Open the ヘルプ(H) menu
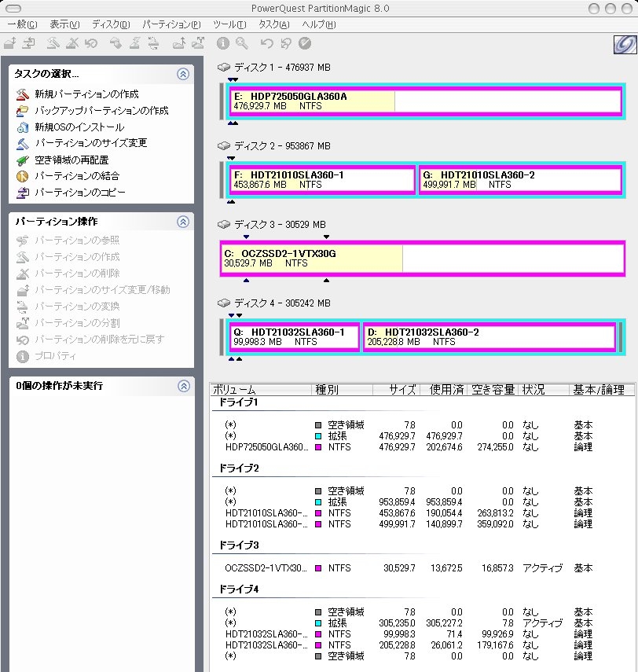This screenshot has width=638, height=672. coord(319,24)
